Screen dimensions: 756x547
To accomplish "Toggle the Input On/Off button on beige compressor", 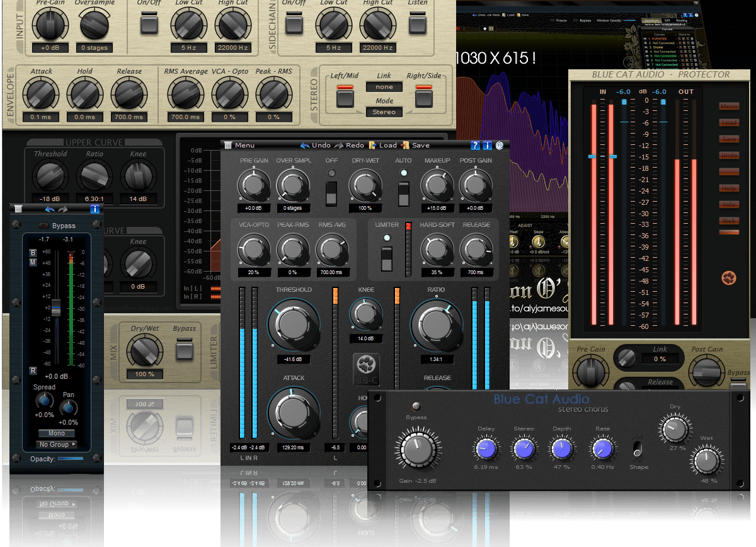I will (x=149, y=25).
